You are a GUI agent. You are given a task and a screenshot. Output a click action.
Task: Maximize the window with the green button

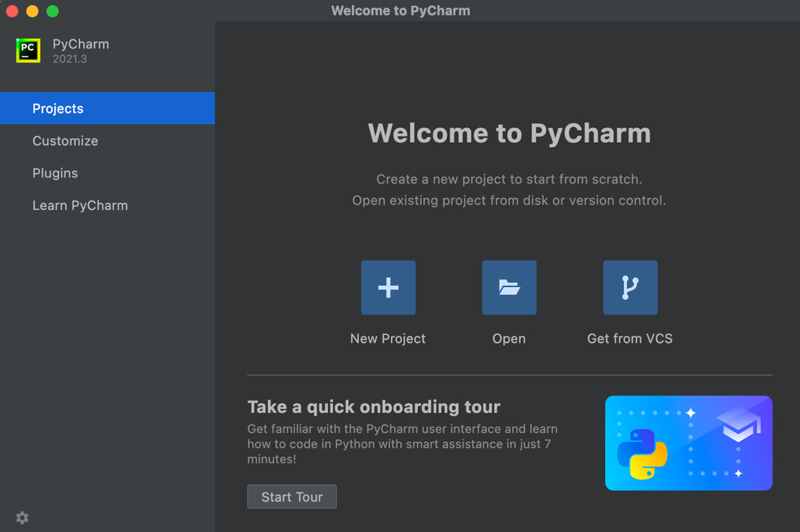point(53,11)
